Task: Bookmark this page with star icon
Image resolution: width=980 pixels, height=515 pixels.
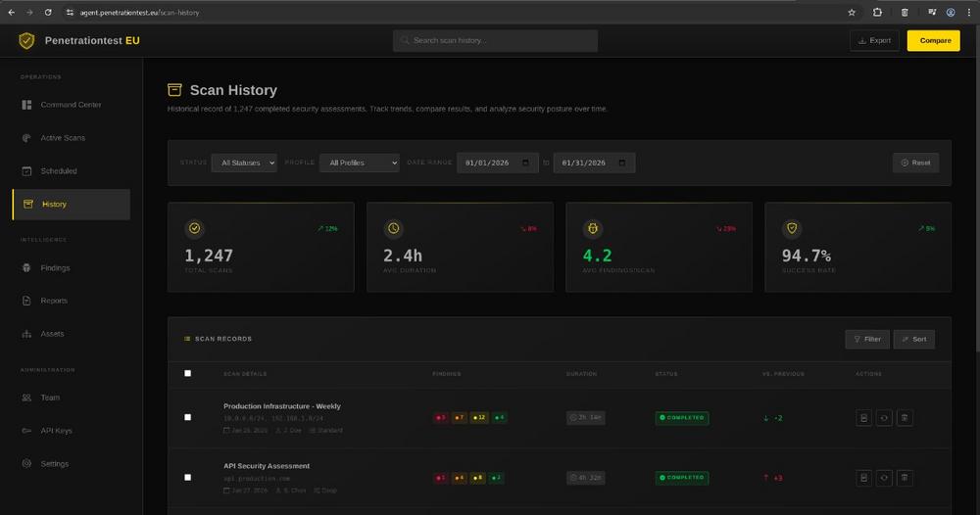Action: pos(852,12)
